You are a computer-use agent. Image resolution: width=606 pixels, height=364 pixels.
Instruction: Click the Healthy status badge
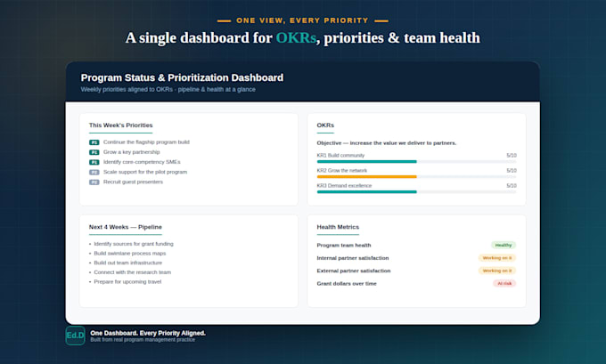[504, 245]
